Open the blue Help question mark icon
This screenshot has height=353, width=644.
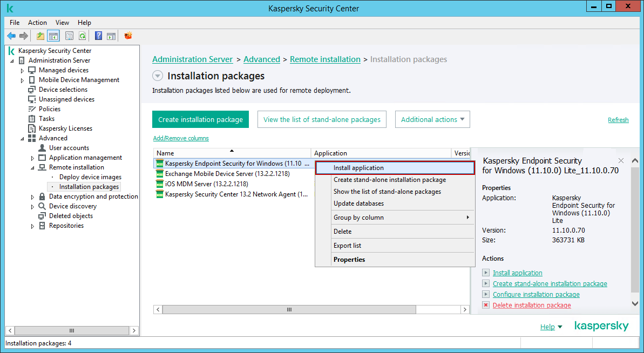[x=98, y=36]
